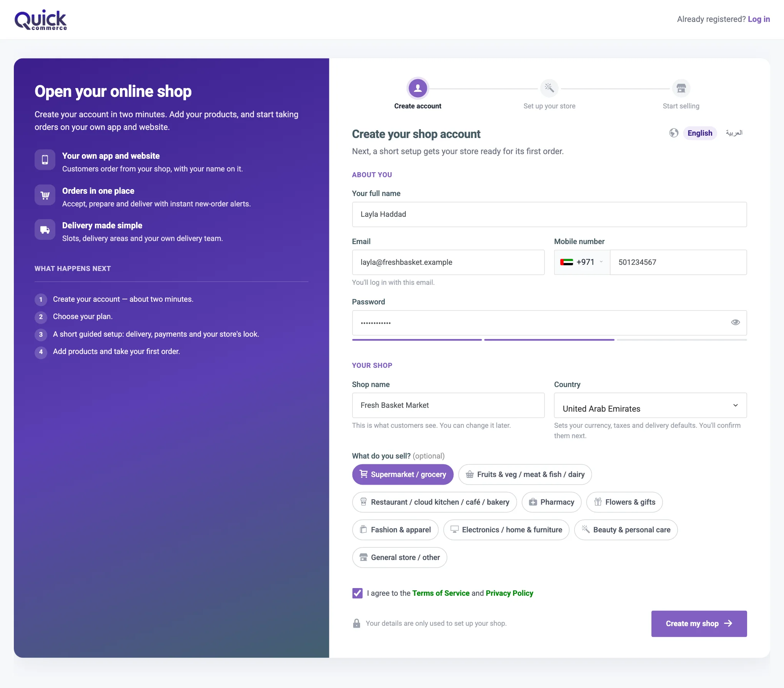Select the Pharmacy category chip

tap(551, 502)
